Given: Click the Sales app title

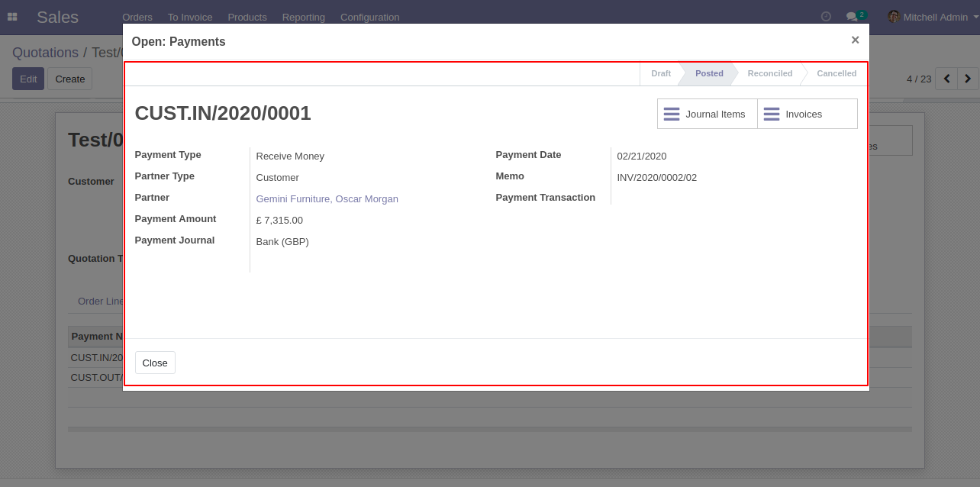Looking at the screenshot, I should pos(57,17).
